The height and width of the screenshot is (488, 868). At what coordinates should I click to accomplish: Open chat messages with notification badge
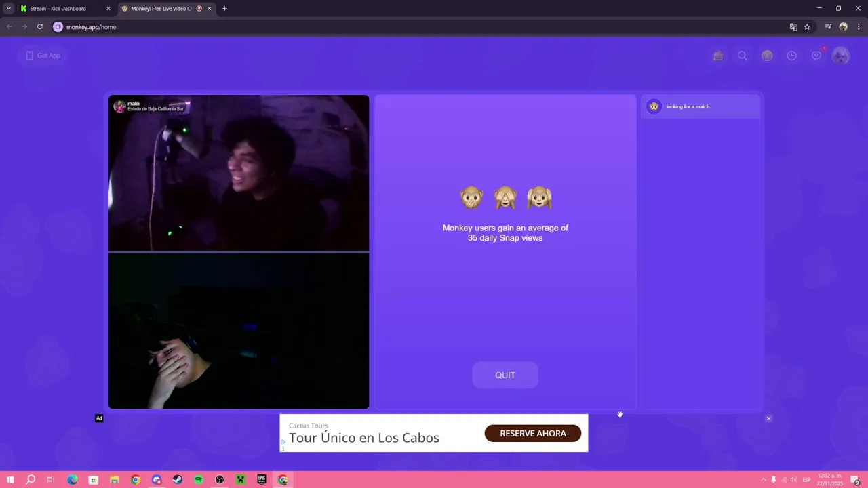[817, 55]
